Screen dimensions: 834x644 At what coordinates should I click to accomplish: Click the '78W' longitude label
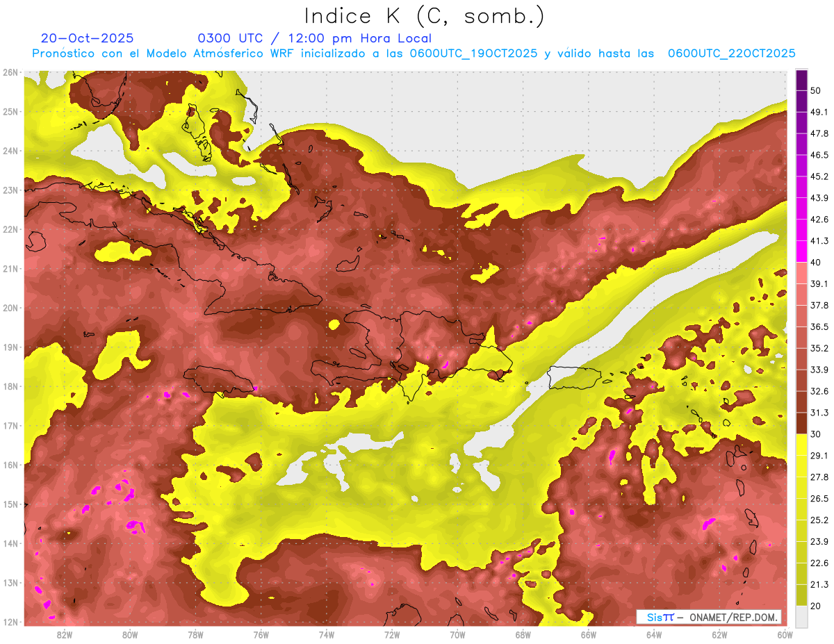(195, 635)
